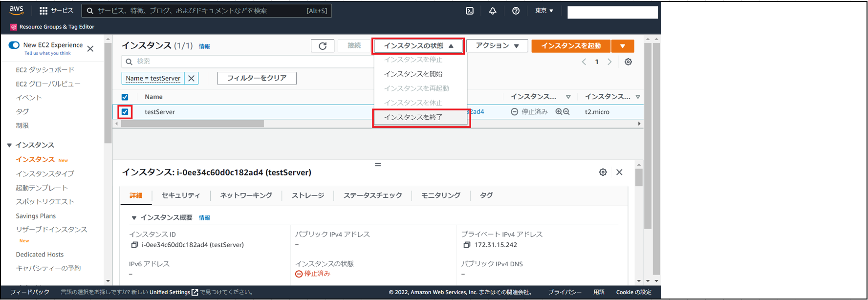The height and width of the screenshot is (300, 868).
Task: Zoom out status filter icon next to 停止済み
Action: tap(566, 112)
